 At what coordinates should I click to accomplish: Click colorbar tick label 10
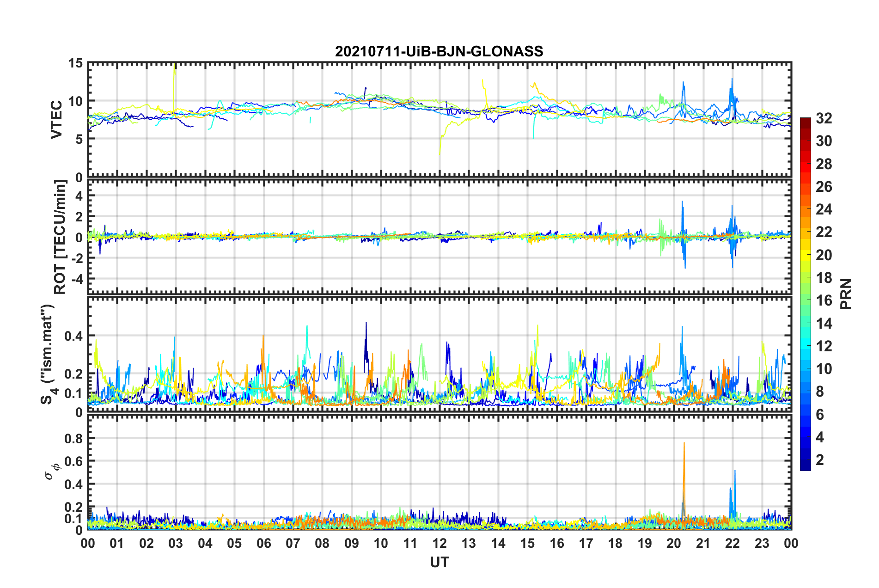pyautogui.click(x=824, y=369)
